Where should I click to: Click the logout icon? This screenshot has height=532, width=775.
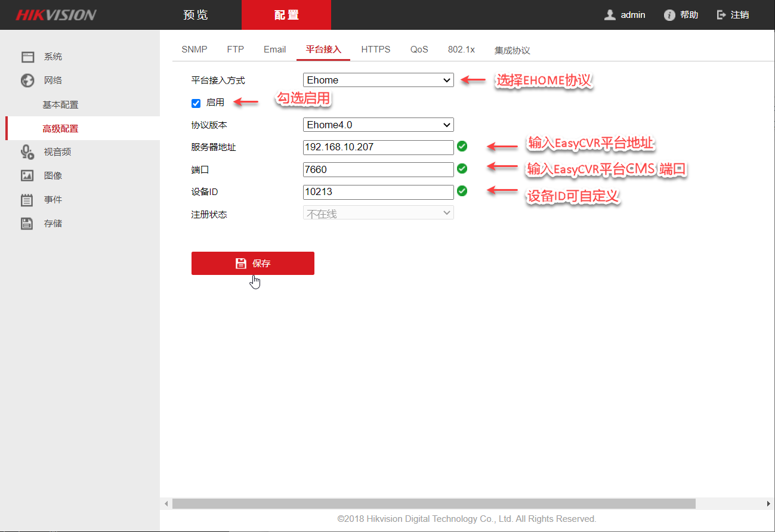722,15
